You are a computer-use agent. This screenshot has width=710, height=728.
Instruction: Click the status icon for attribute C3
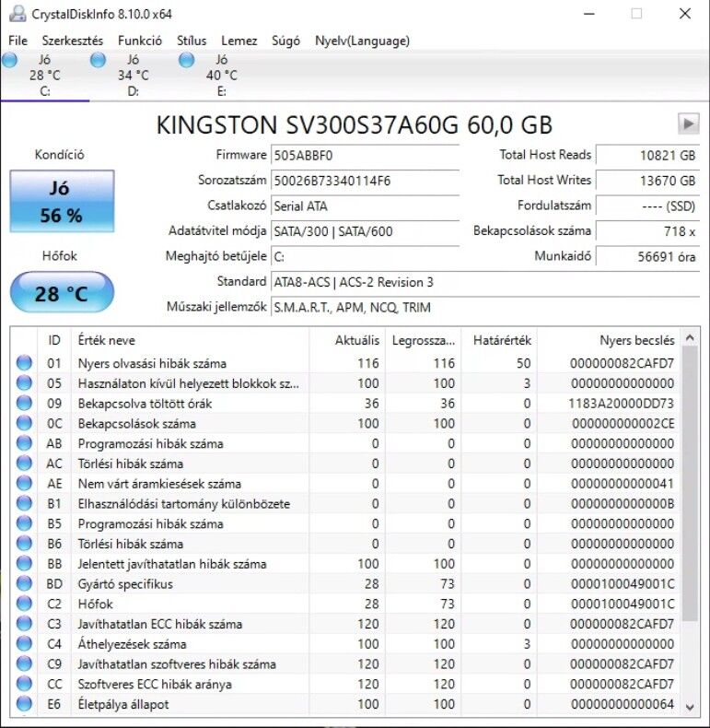(24, 624)
